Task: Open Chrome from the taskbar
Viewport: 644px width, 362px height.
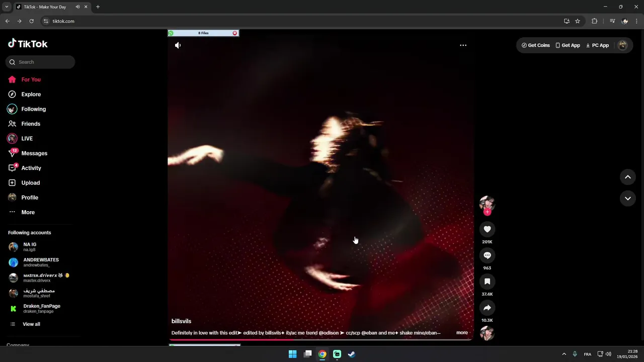Action: [x=322, y=354]
